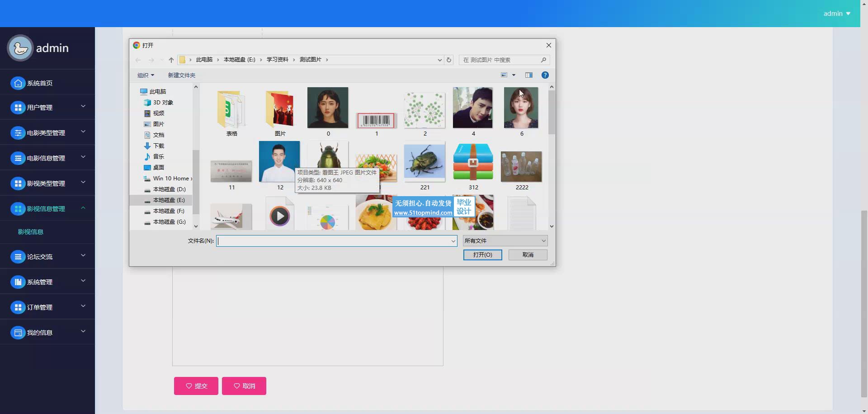Viewport: 868px width, 414px height.
Task: Click the 系统首页 home icon in sidebar
Action: tap(18, 83)
